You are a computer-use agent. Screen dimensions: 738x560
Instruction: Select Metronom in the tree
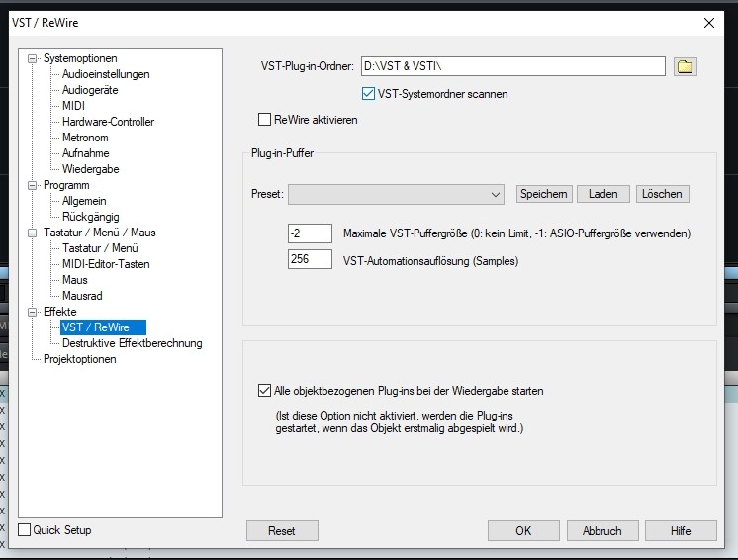coord(85,138)
